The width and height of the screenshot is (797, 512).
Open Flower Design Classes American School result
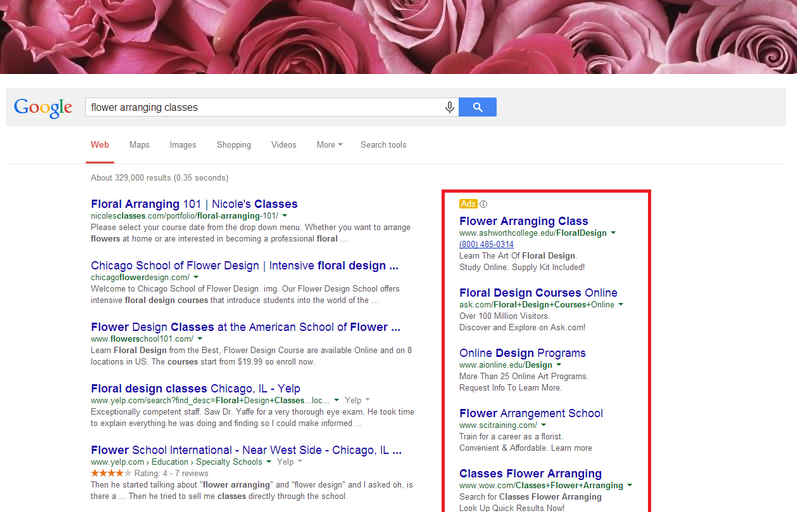[x=246, y=327]
